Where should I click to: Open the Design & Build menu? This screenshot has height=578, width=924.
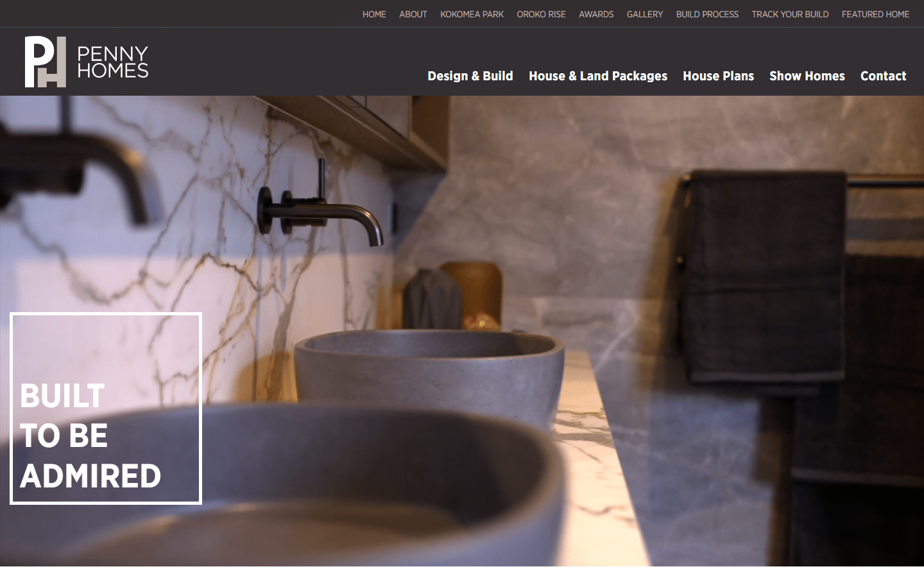coord(470,76)
